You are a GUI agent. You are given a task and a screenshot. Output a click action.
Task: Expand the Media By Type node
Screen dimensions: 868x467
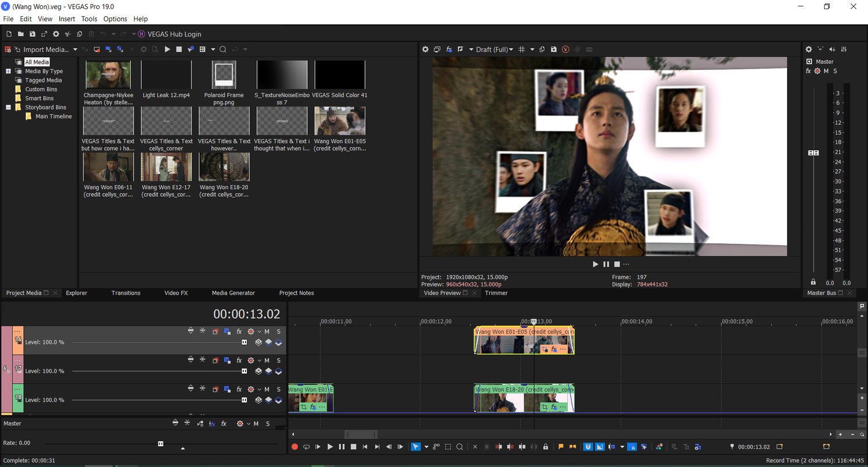(9, 71)
